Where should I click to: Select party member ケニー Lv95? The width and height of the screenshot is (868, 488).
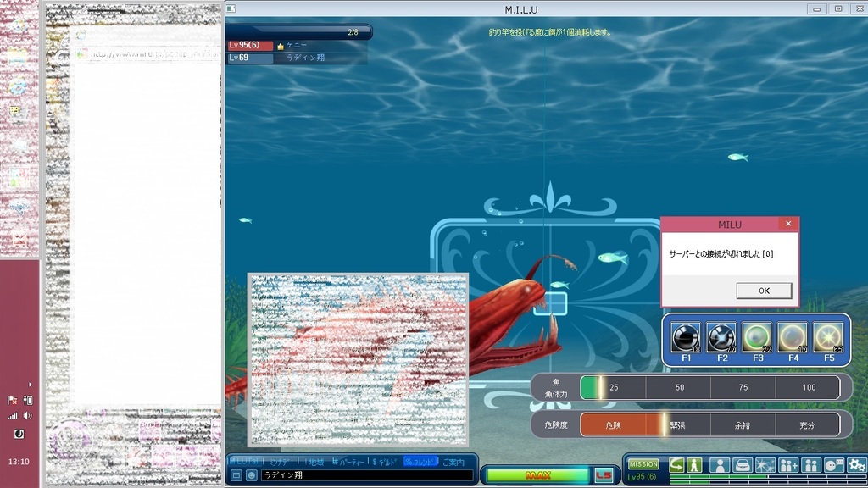click(297, 46)
